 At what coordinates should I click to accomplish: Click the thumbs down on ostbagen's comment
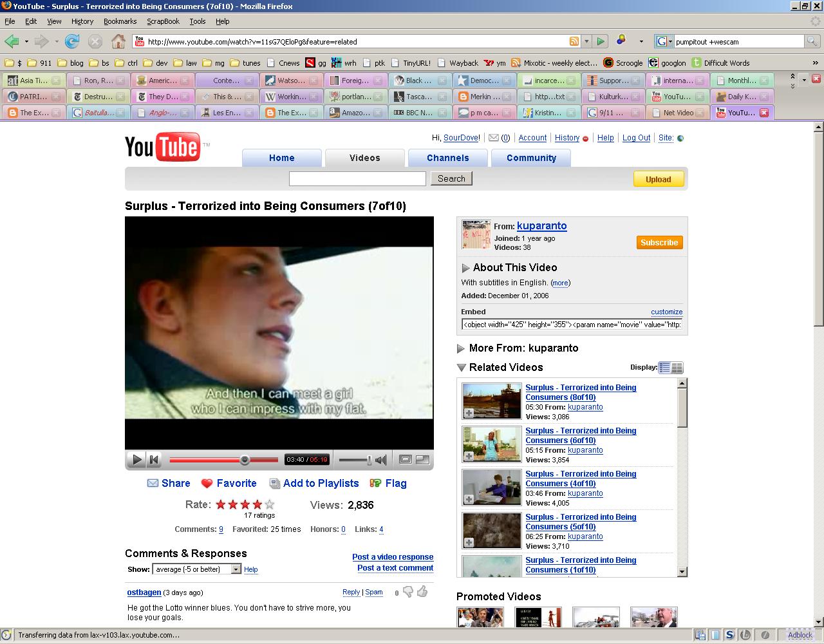tap(407, 592)
